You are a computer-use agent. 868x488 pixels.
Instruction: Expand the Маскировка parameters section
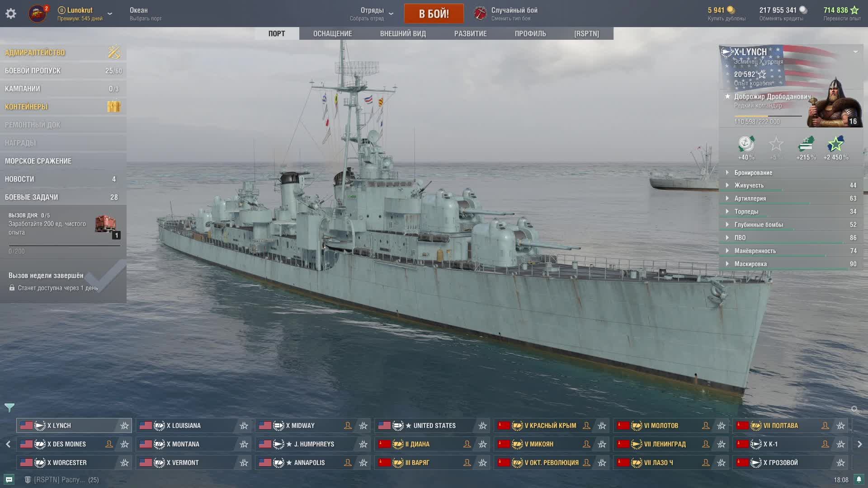750,264
